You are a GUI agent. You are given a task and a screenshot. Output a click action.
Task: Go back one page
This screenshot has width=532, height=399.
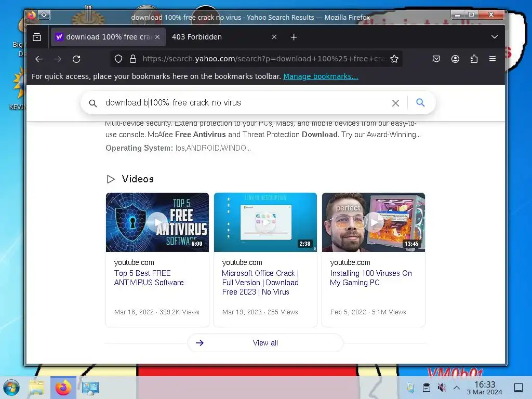click(x=39, y=59)
